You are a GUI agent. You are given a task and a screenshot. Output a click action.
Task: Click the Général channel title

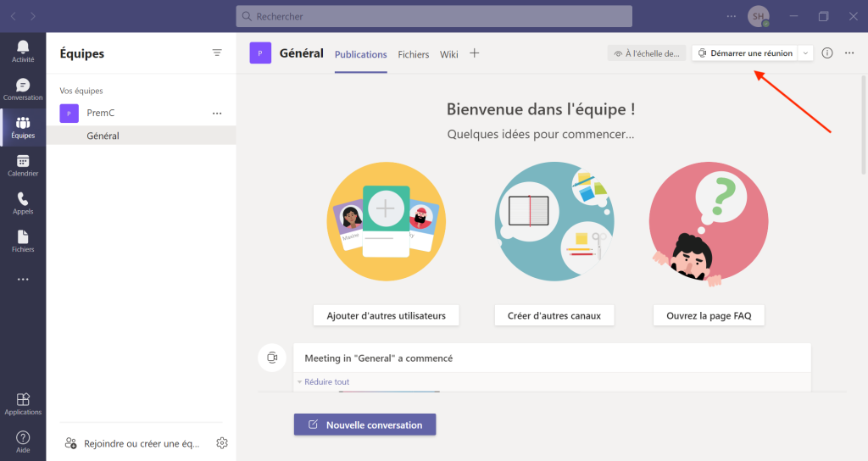pos(301,53)
